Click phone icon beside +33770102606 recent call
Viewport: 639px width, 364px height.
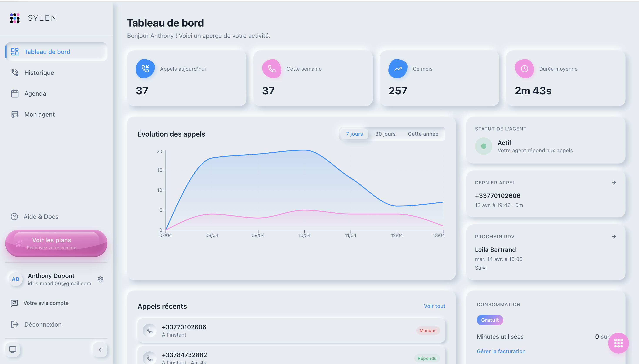149,331
